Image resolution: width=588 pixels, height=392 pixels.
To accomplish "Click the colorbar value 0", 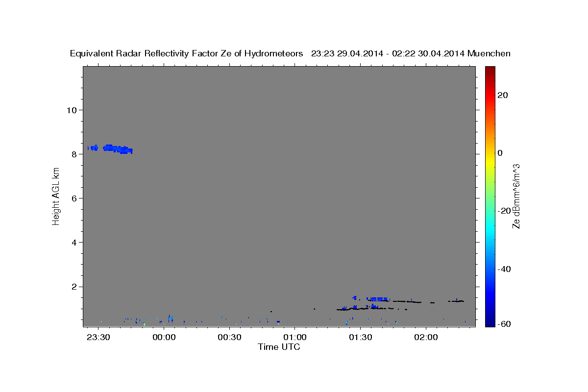I will pyautogui.click(x=500, y=153).
